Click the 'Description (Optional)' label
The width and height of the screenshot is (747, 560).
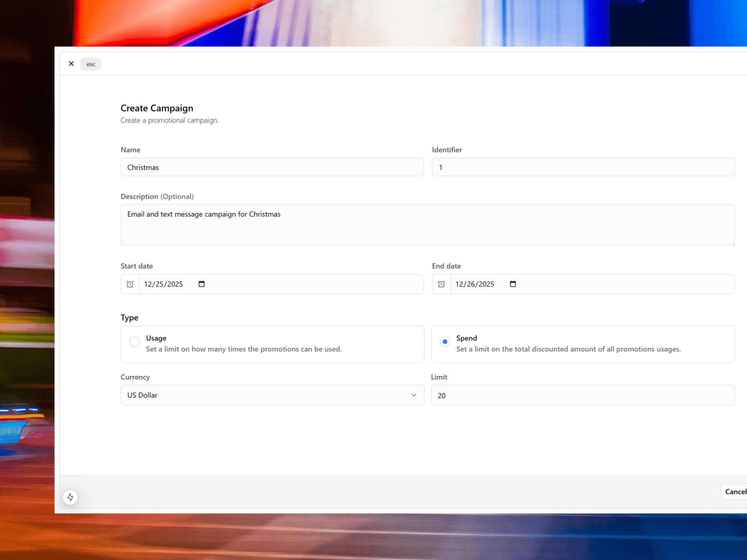[x=157, y=196]
